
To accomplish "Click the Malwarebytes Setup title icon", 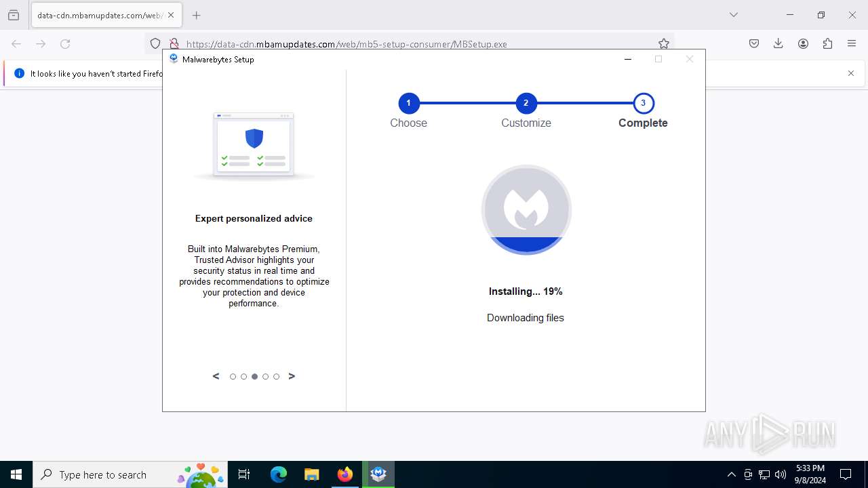I will click(174, 59).
